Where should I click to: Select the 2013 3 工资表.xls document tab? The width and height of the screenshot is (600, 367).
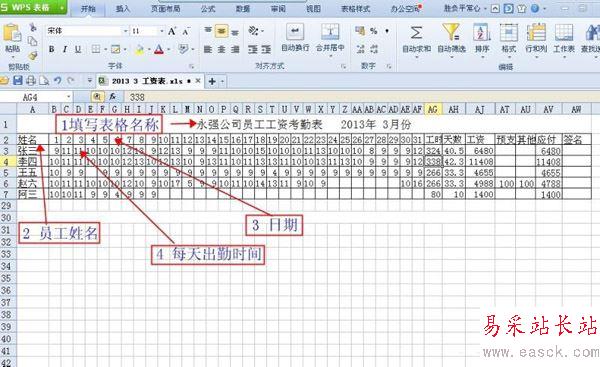pos(147,81)
